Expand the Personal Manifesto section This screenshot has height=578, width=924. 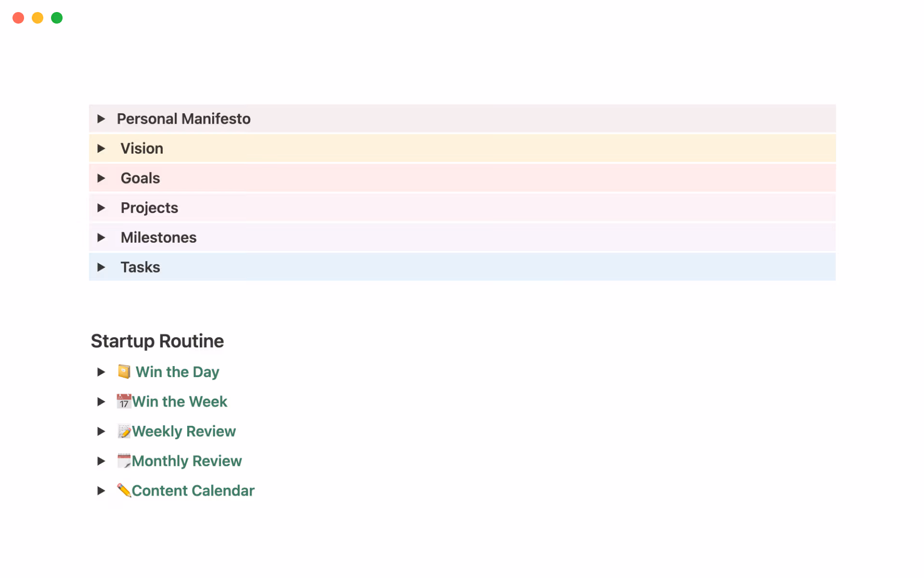coord(101,118)
